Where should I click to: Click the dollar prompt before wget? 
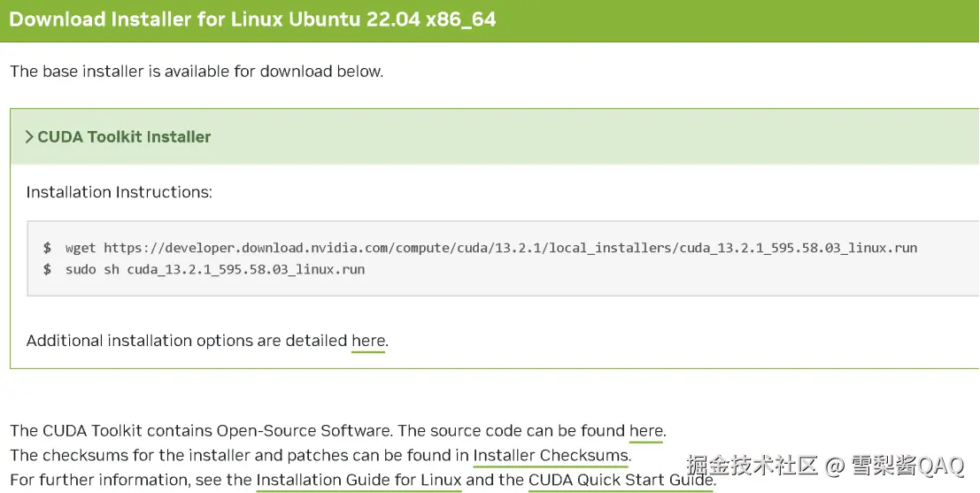47,248
